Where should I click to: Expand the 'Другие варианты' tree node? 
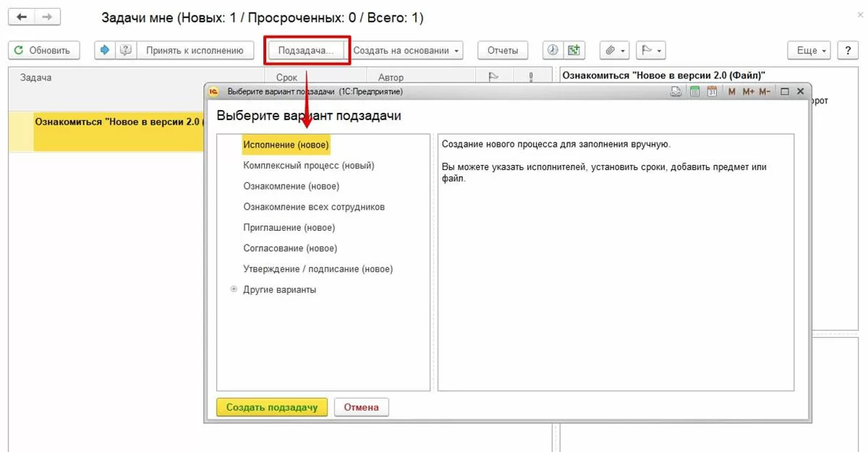click(x=234, y=289)
